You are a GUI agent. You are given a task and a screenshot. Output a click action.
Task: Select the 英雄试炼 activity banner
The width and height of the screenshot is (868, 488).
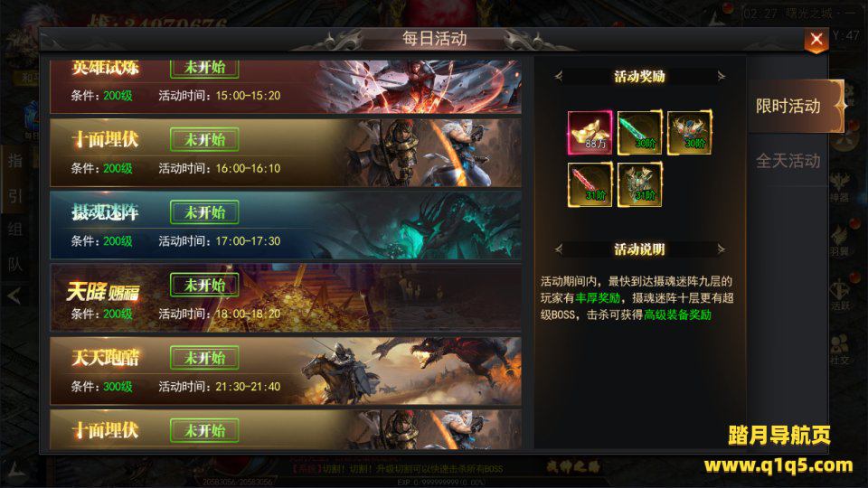[286, 87]
